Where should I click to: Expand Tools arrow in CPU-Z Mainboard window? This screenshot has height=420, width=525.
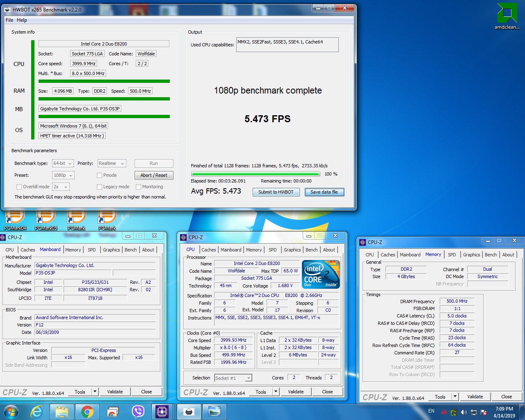point(95,392)
